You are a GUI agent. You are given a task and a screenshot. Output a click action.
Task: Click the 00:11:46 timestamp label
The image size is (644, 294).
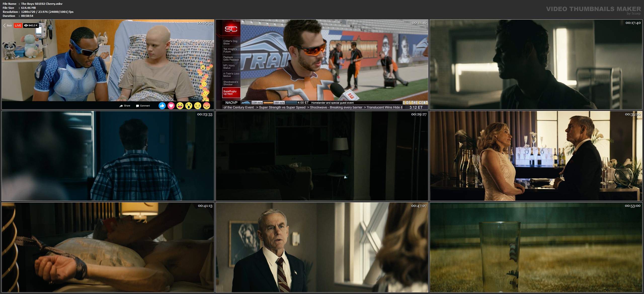coord(419,23)
